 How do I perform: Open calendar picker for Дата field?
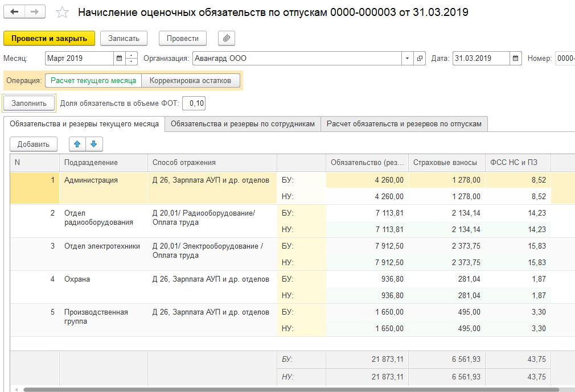pos(515,58)
